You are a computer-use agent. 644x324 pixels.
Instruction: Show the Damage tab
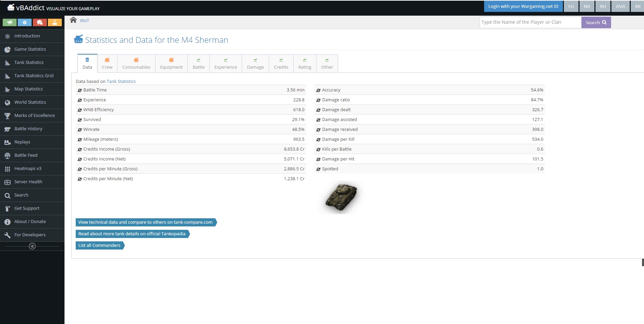tap(255, 64)
